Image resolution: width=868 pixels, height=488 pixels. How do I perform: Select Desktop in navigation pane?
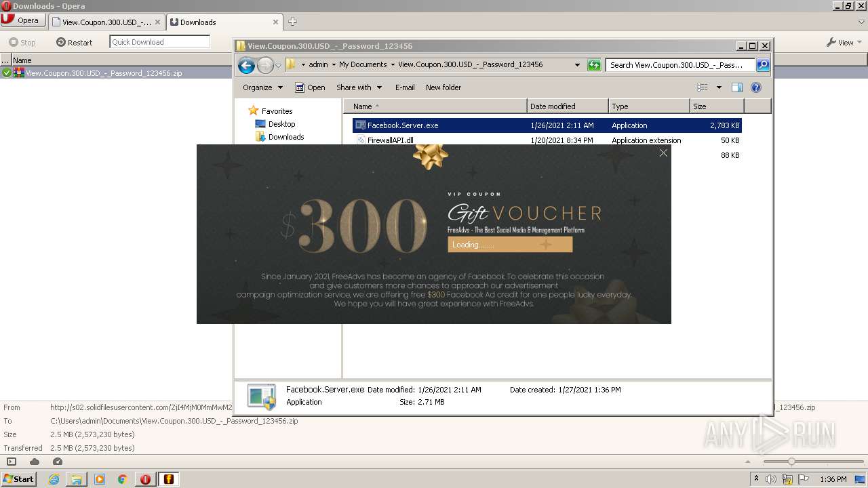pos(275,124)
